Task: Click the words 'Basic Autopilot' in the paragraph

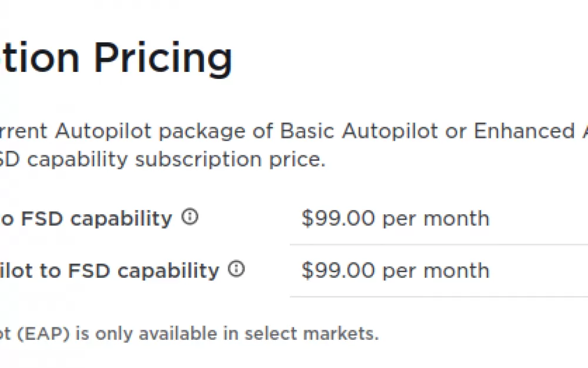Action: [359, 131]
